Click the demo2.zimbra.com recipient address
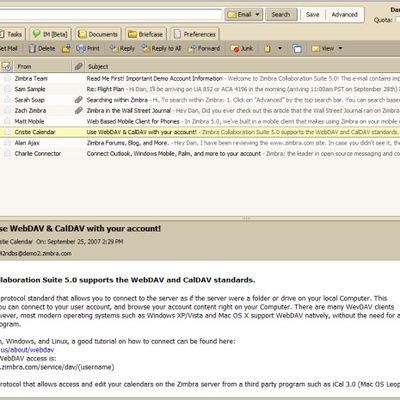The height and width of the screenshot is (400, 400). coord(36,253)
